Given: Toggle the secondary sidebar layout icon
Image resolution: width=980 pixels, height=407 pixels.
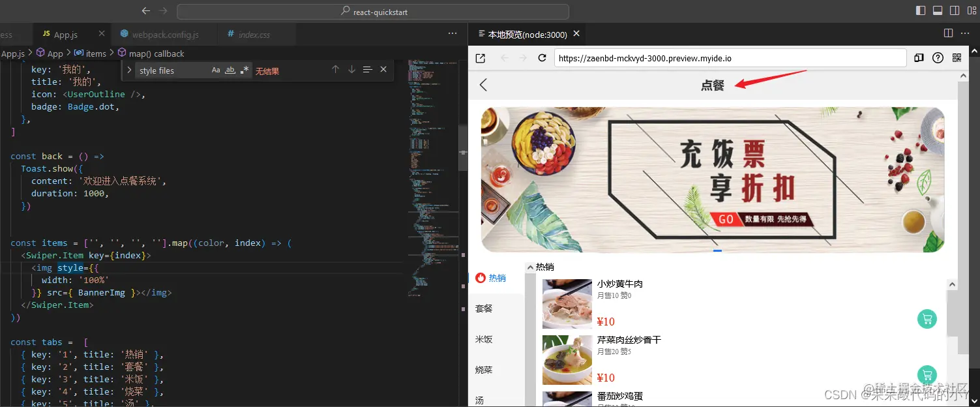Looking at the screenshot, I should click(955, 10).
